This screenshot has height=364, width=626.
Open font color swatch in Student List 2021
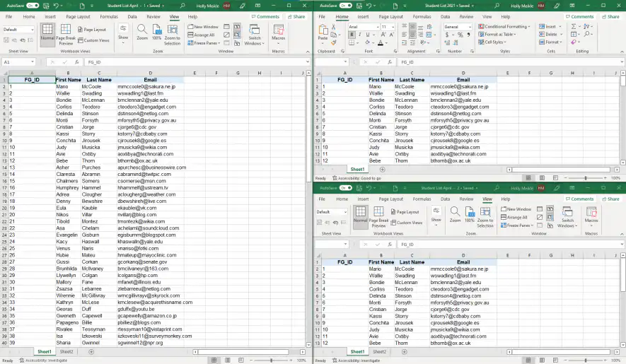pyautogui.click(x=381, y=42)
